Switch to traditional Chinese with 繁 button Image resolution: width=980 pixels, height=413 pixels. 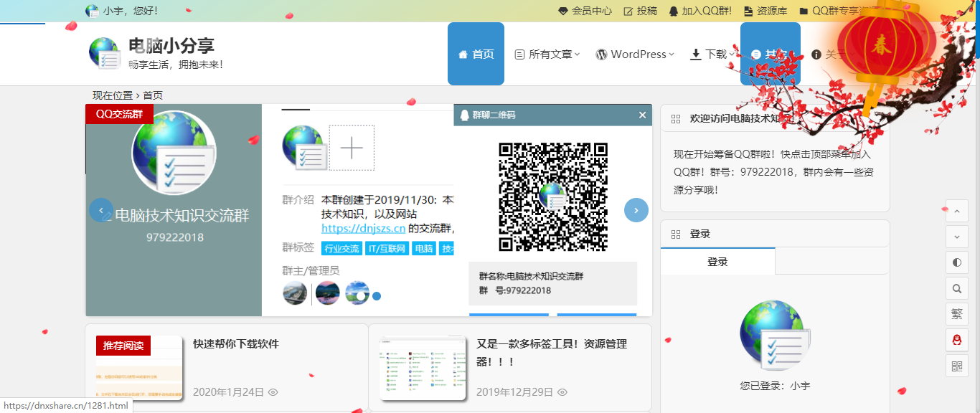tap(957, 314)
